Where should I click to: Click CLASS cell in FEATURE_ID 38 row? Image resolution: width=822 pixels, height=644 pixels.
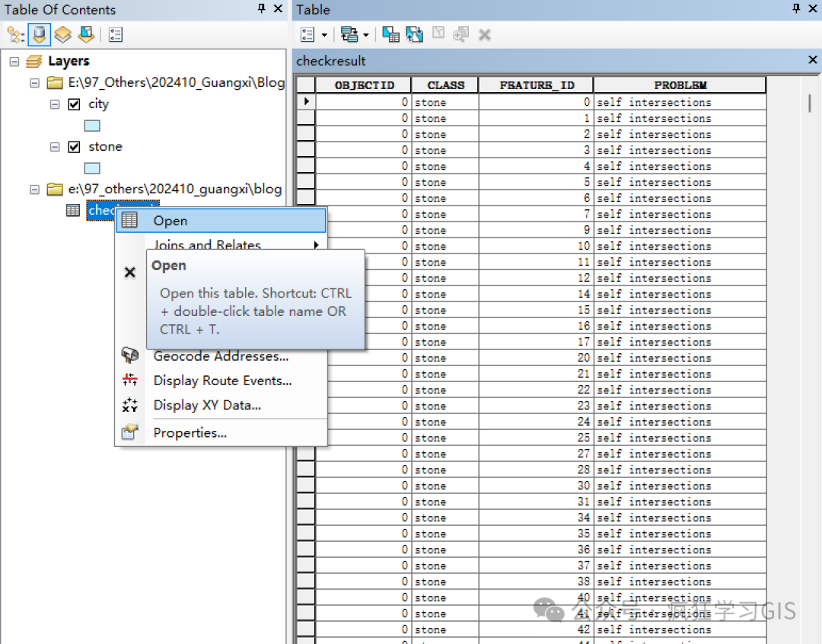point(445,582)
